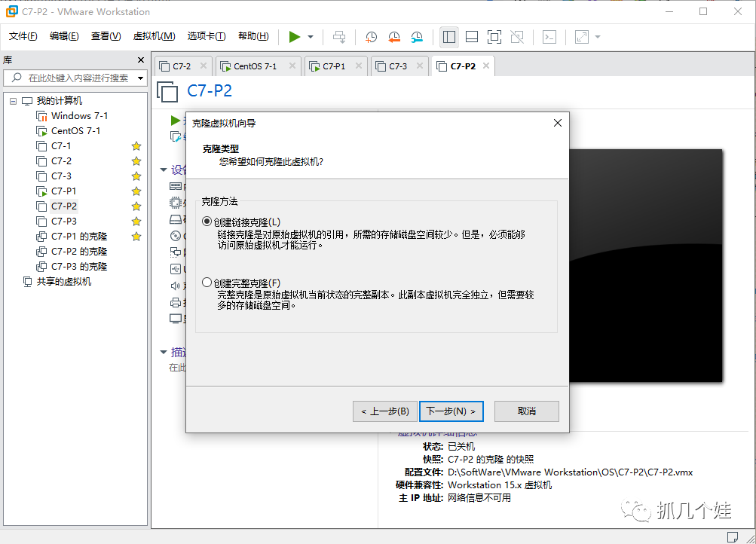
Task: Click the configuration file path text
Action: (x=570, y=472)
